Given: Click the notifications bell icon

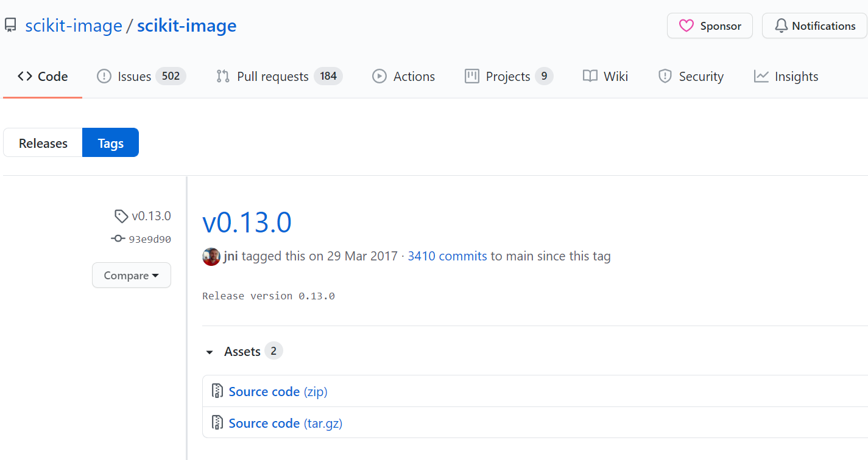Looking at the screenshot, I should click(782, 26).
